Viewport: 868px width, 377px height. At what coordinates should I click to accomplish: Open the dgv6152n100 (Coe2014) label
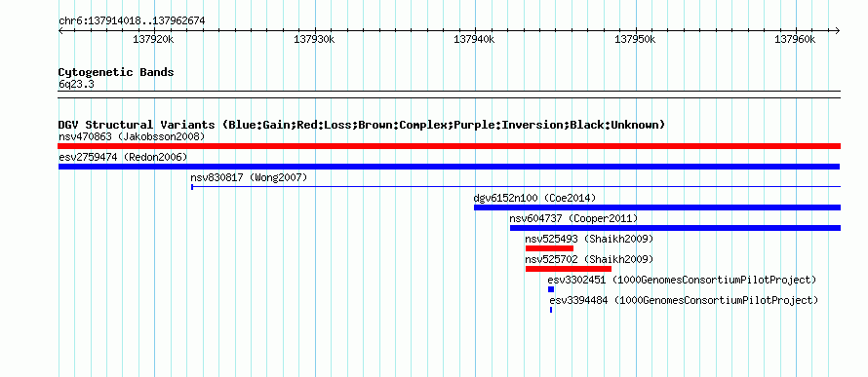click(534, 198)
